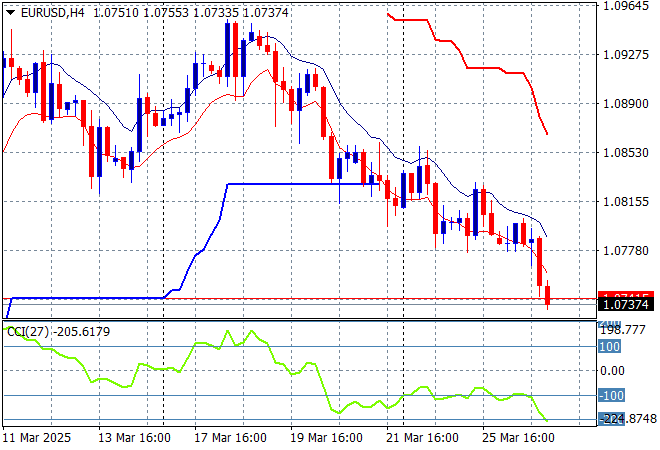
Task: Click the CCI scale value 198.777
Action: coord(623,330)
